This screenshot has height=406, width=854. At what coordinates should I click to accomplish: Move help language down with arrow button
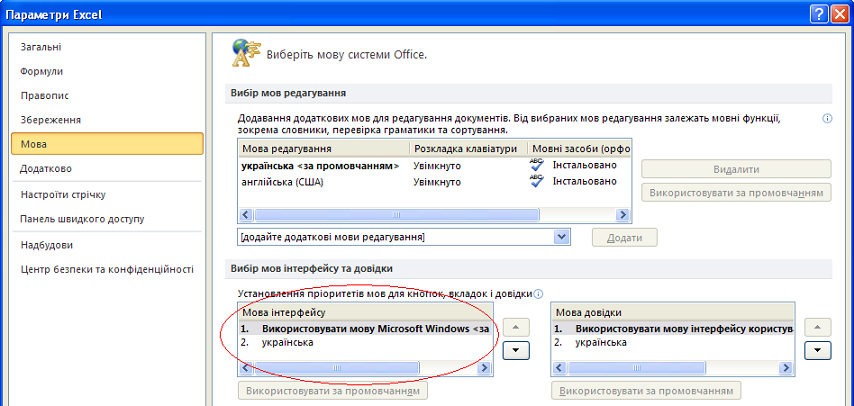[818, 350]
